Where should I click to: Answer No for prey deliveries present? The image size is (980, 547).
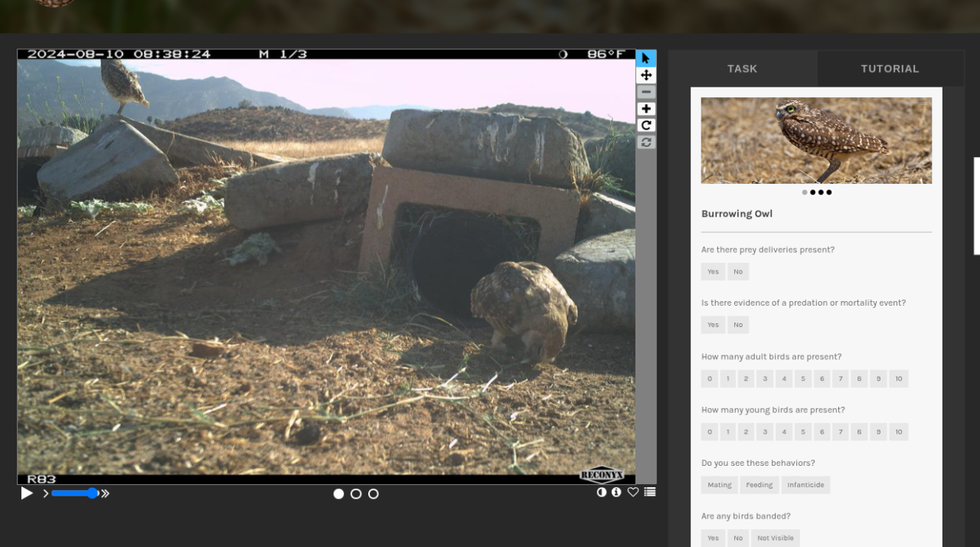point(738,271)
